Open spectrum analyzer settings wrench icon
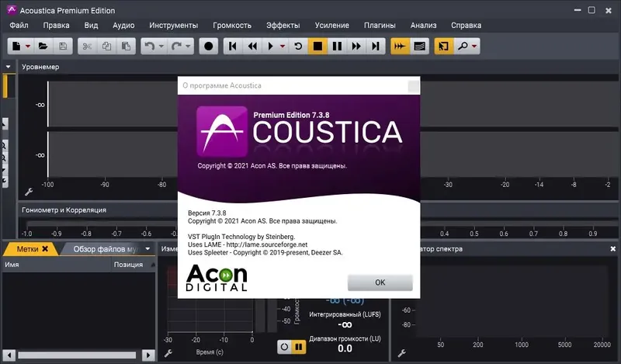This screenshot has width=621, height=364. [x=402, y=353]
